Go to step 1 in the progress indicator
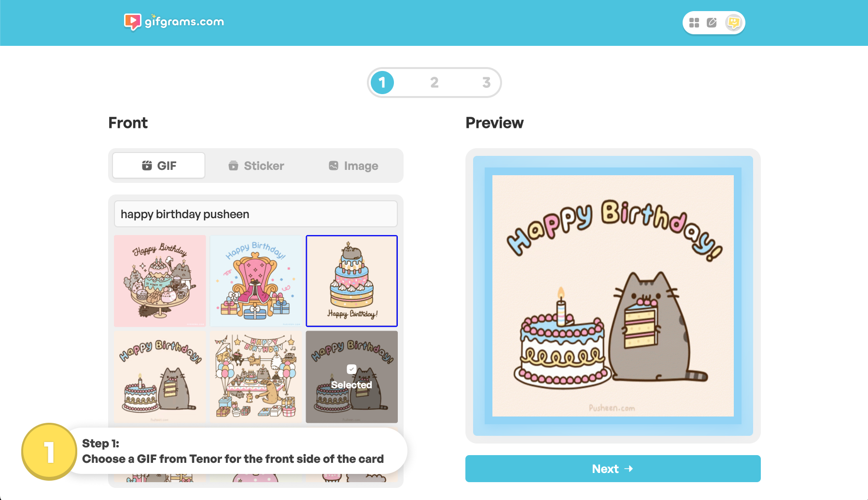Viewport: 868px width, 500px height. [x=382, y=83]
